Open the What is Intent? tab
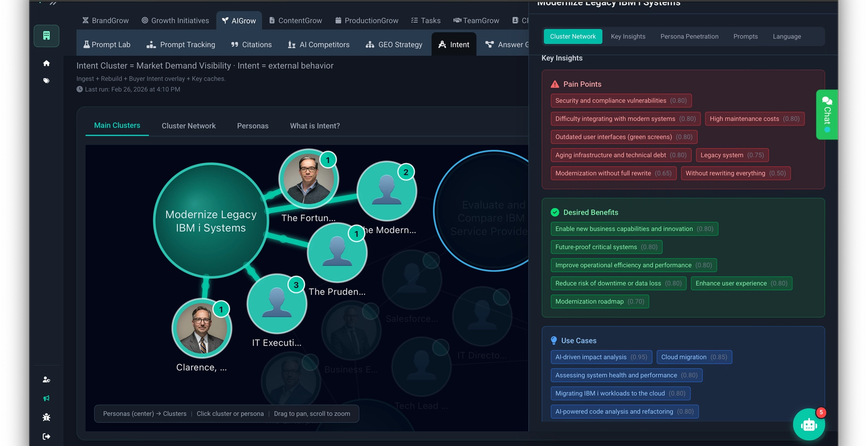 tap(315, 126)
